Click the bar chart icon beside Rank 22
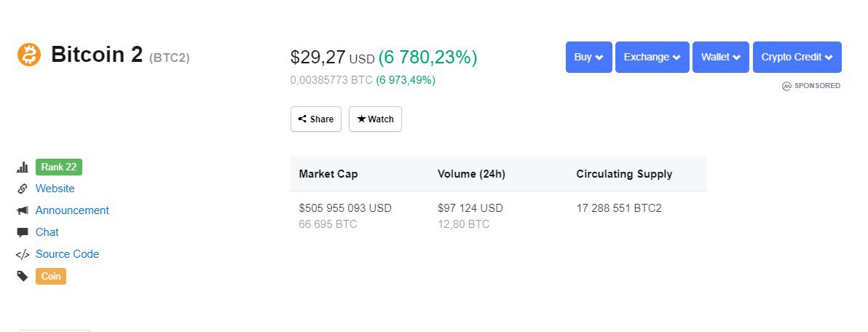The height and width of the screenshot is (332, 868). tap(22, 167)
